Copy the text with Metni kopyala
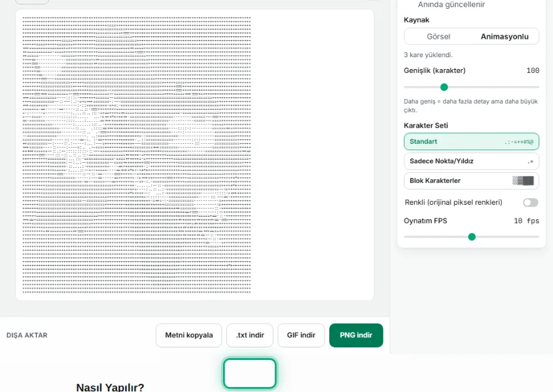Image resolution: width=553 pixels, height=392 pixels. (x=189, y=335)
